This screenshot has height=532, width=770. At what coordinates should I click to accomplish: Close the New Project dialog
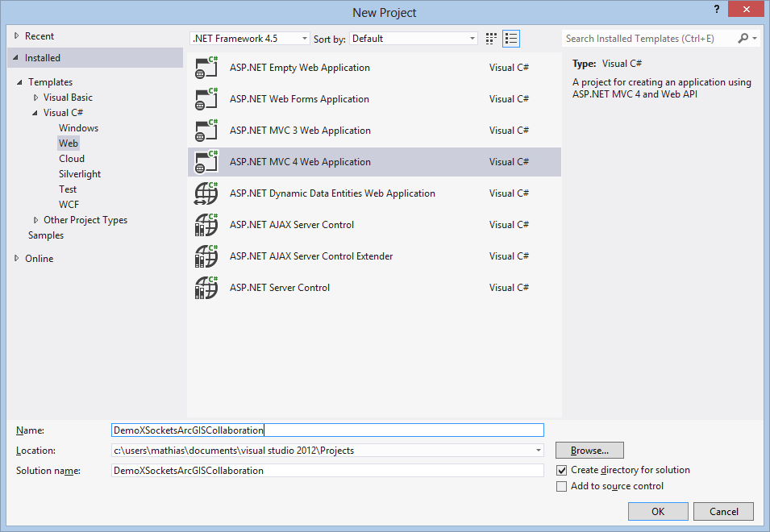tap(746, 9)
